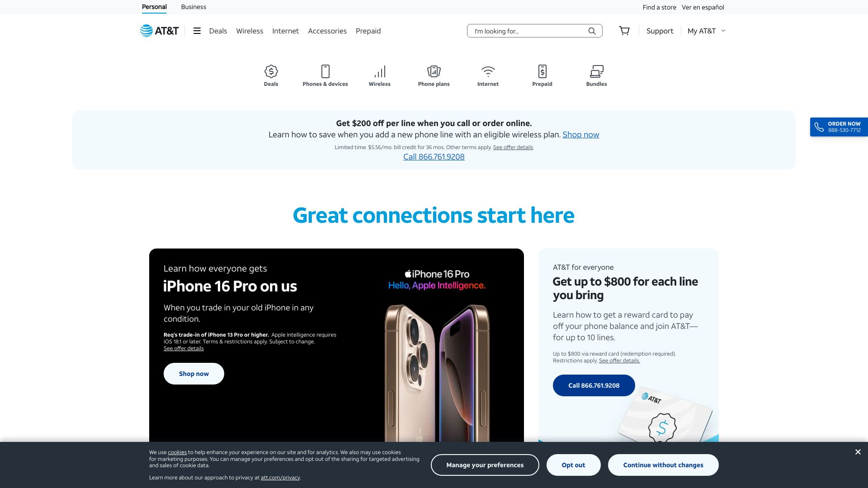This screenshot has height=488, width=868.
Task: Click the Call 866.761.9208 blue button
Action: (x=594, y=385)
